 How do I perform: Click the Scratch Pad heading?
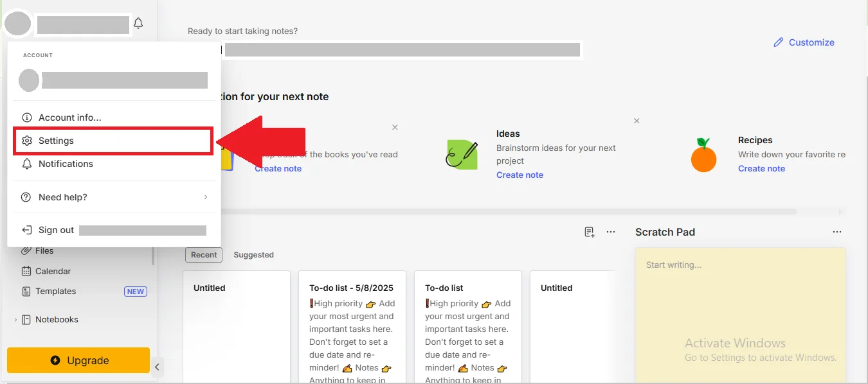click(665, 232)
